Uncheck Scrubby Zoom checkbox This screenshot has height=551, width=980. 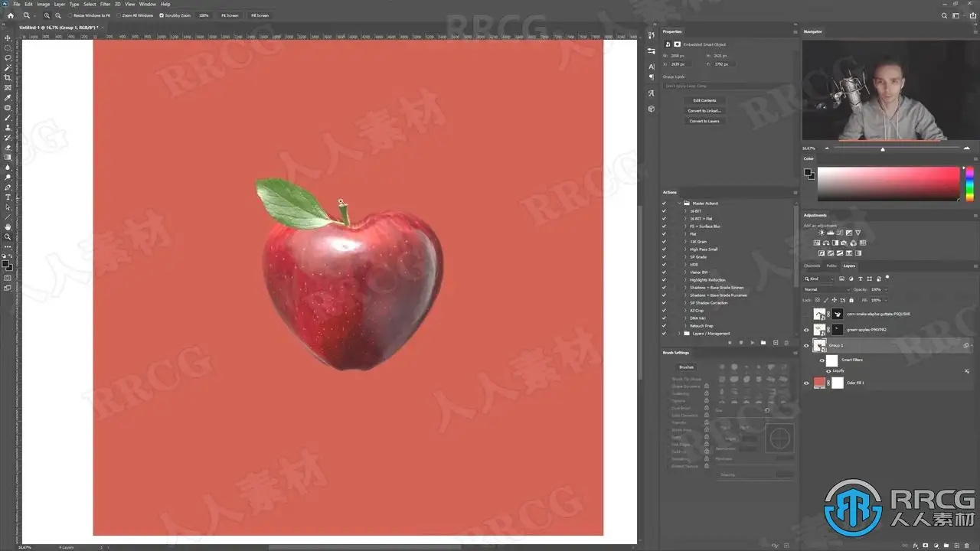point(162,15)
